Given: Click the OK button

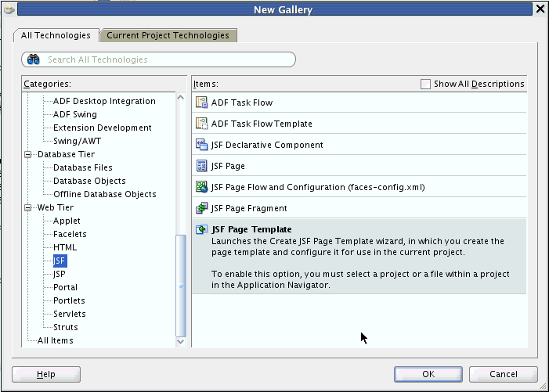Looking at the screenshot, I should [x=428, y=374].
